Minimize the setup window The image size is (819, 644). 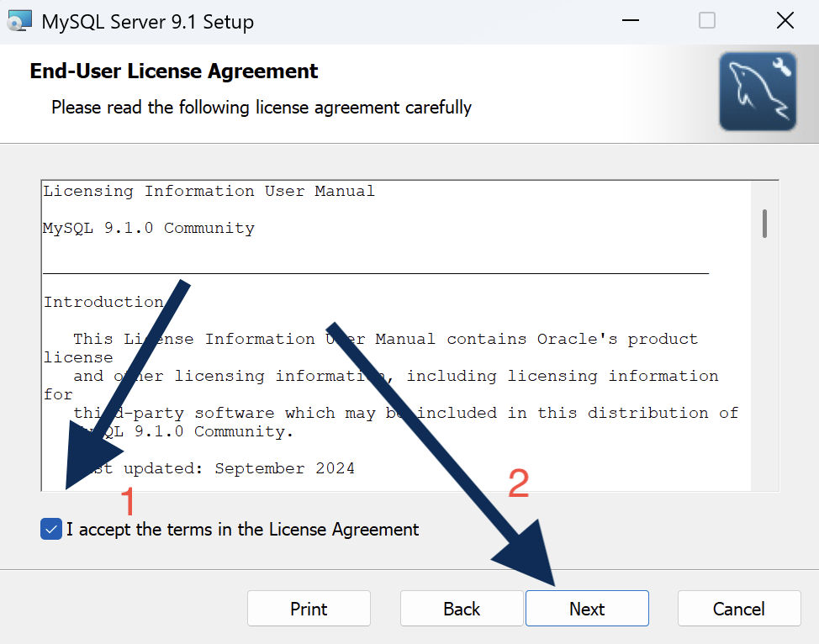pyautogui.click(x=631, y=21)
